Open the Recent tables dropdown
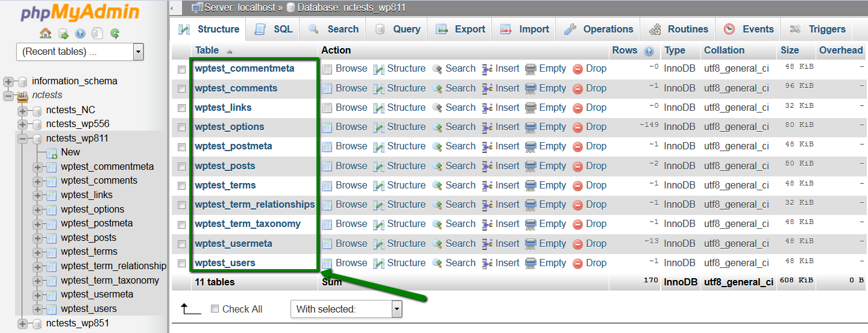The width and height of the screenshot is (868, 333). pyautogui.click(x=80, y=52)
